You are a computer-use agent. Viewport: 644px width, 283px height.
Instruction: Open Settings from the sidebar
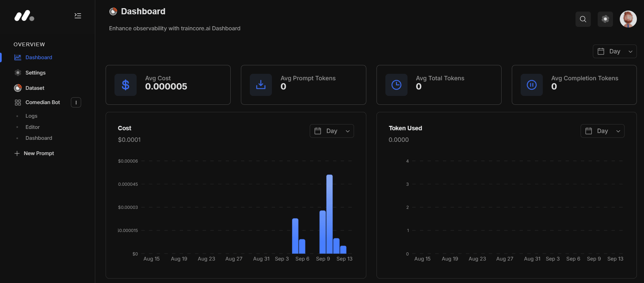[x=35, y=73]
